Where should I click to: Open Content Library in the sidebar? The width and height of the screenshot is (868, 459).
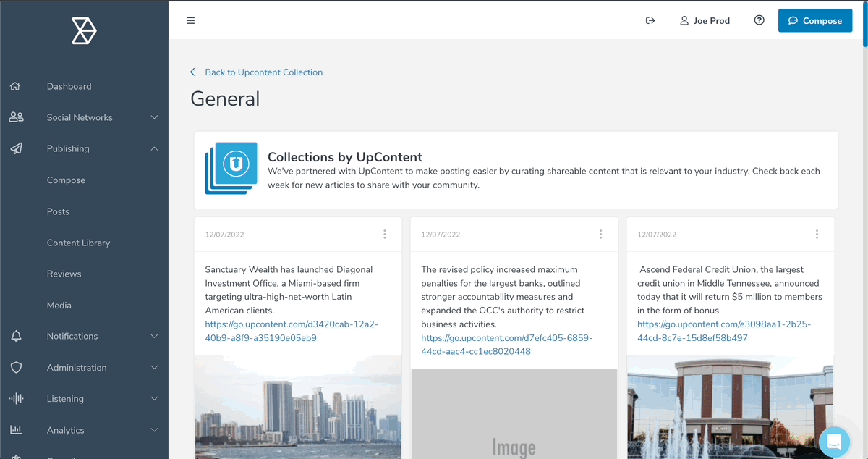[x=79, y=243]
